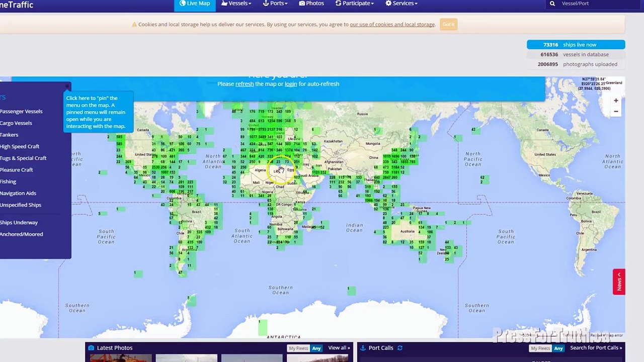Dismiss the cookie notice with Got it
This screenshot has width=644, height=362.
pos(448,24)
